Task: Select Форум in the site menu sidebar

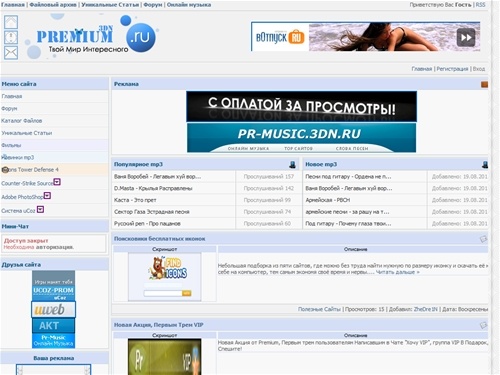Action: (x=9, y=108)
